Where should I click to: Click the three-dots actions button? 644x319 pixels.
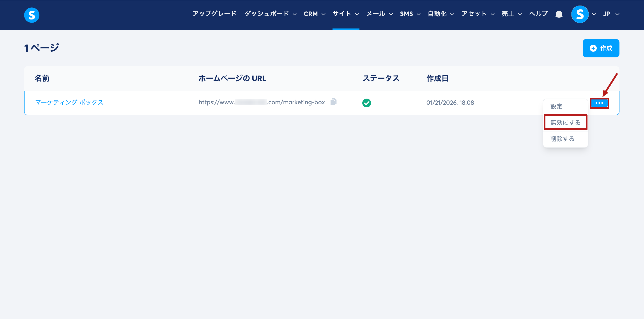click(599, 103)
